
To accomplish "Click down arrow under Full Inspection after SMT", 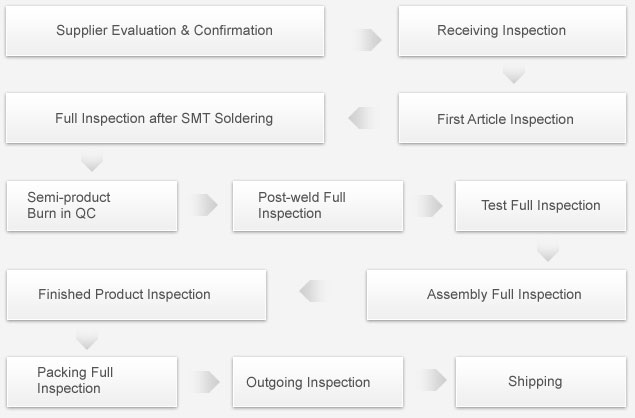I will [92, 162].
